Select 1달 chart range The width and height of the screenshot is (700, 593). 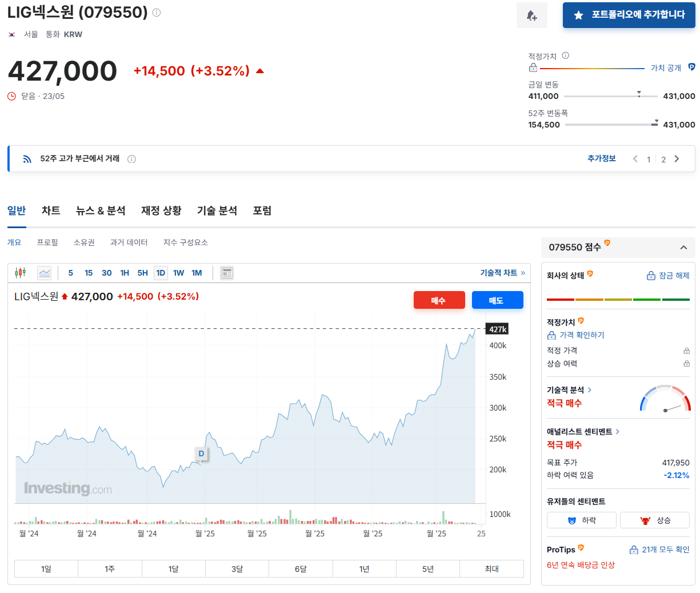(173, 569)
